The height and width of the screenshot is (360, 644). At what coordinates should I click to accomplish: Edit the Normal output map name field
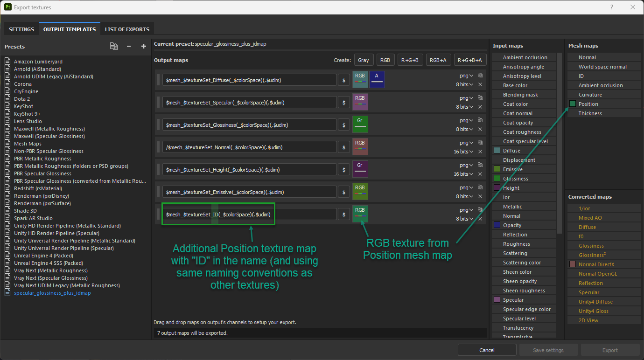[250, 147]
